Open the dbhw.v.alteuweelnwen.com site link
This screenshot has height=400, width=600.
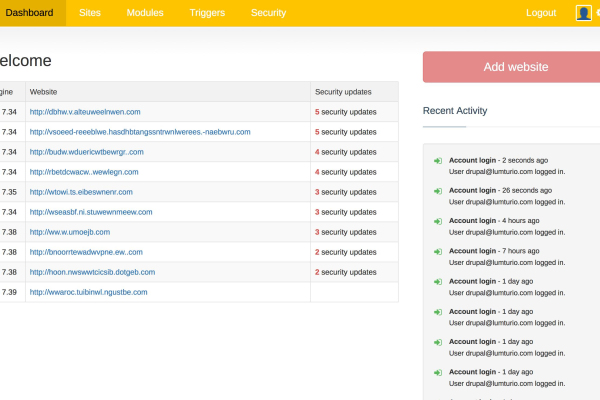tap(85, 112)
